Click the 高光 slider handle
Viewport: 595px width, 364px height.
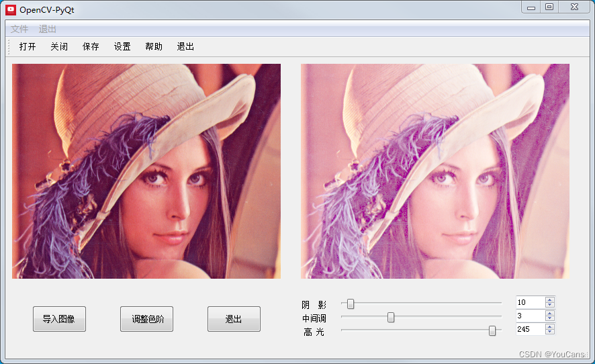pos(492,330)
